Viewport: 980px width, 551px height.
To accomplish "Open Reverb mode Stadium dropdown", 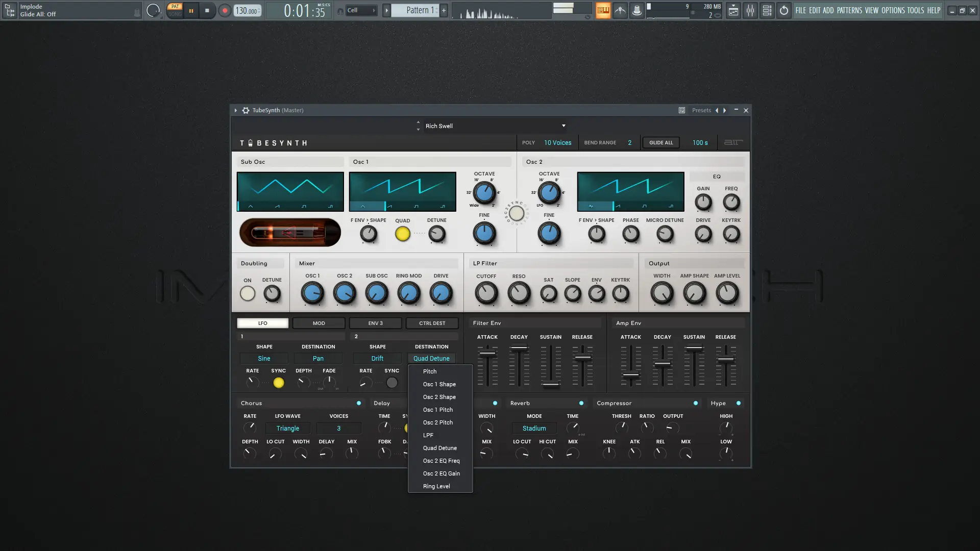I will coord(534,429).
